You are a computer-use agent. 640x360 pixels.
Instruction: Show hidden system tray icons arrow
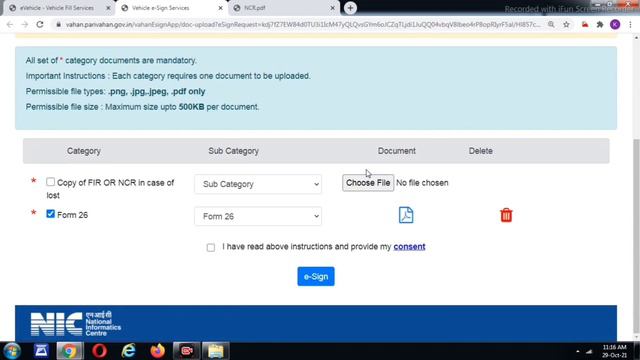[578, 351]
